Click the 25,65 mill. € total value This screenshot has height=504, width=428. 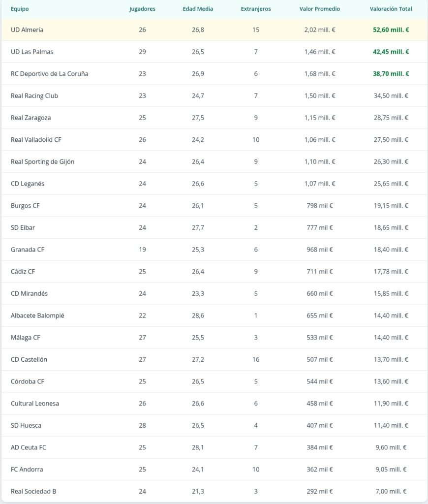(x=391, y=184)
